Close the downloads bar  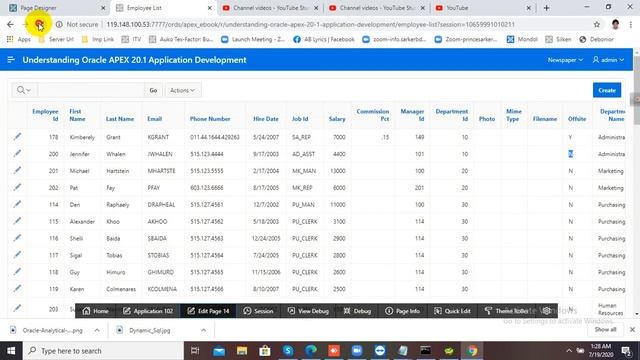tap(632, 329)
